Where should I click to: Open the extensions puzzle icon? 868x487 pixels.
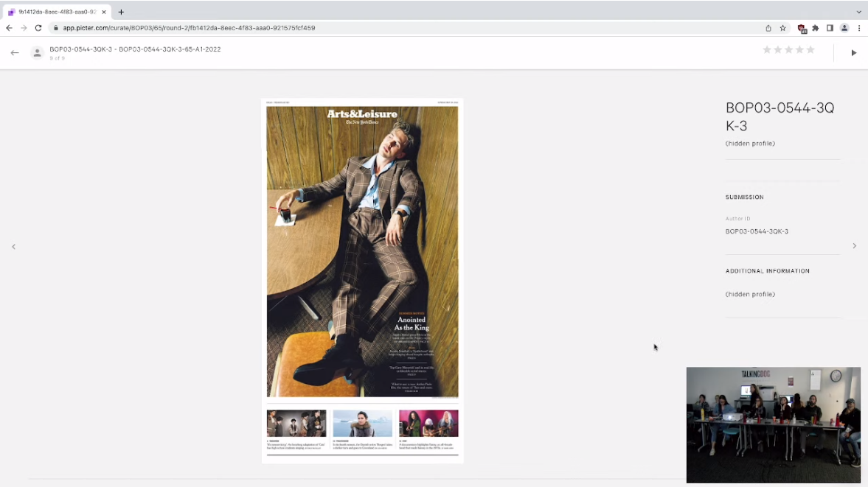[x=816, y=28]
